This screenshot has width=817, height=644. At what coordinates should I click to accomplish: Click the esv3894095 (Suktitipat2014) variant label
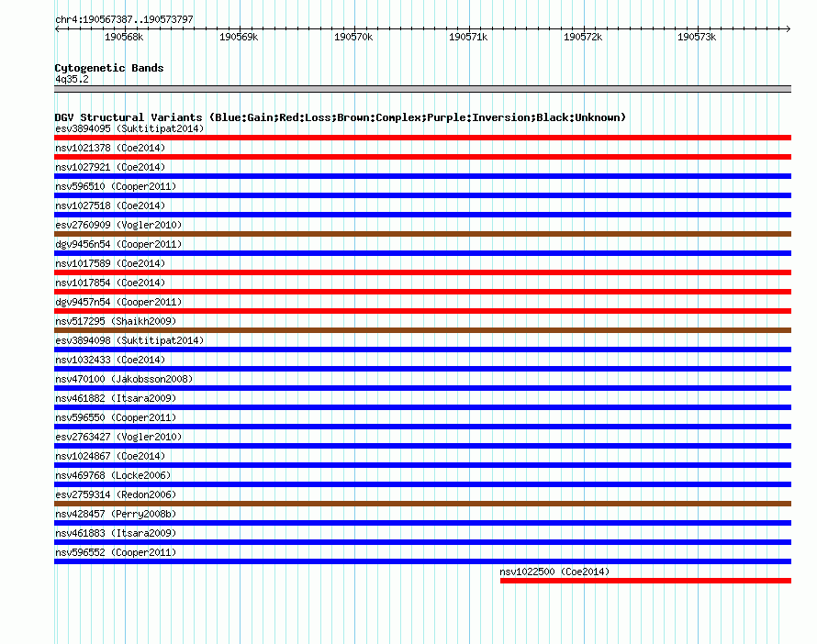tap(129, 128)
